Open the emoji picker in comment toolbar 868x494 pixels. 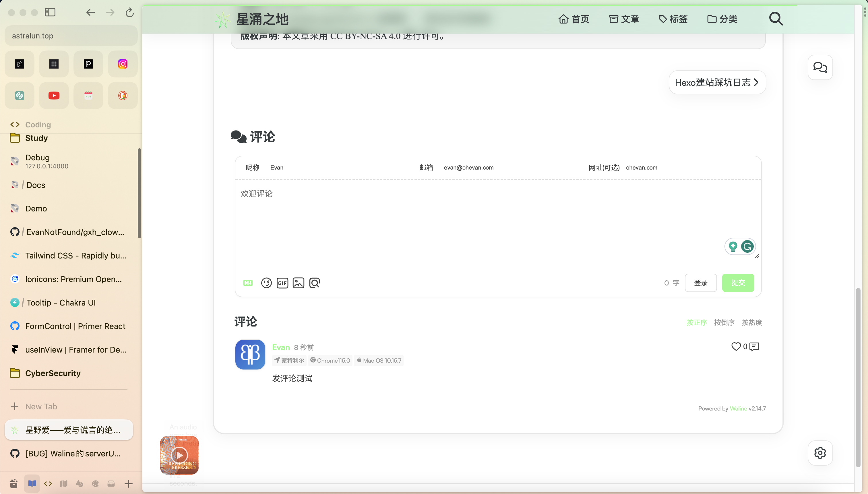point(266,283)
